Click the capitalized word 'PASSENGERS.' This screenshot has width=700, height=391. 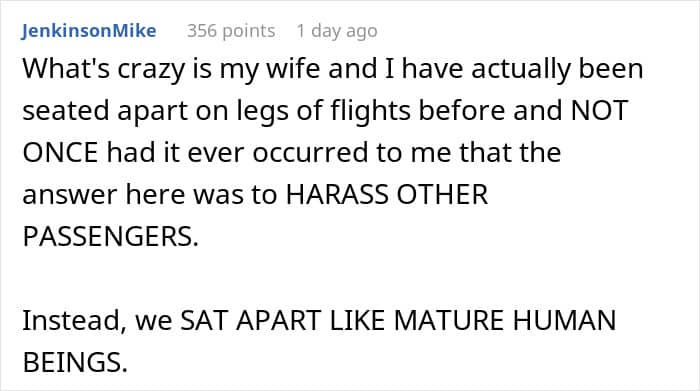[x=110, y=236]
